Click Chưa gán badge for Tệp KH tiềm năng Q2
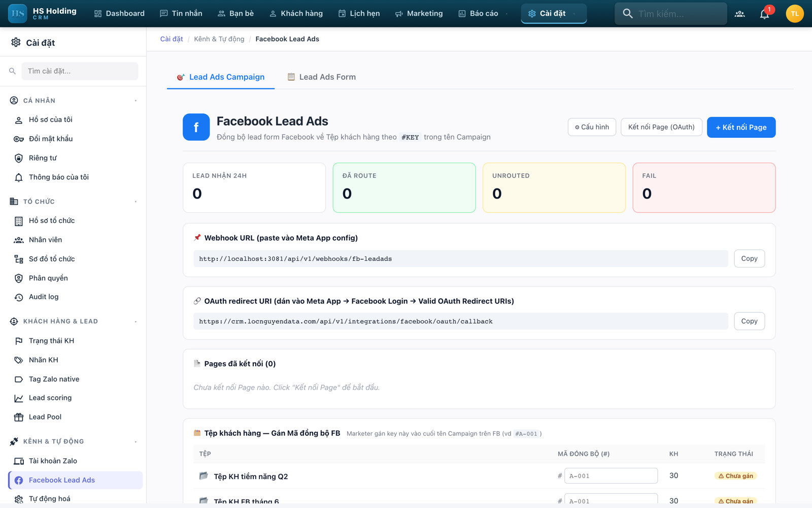This screenshot has height=508, width=812. tap(735, 476)
